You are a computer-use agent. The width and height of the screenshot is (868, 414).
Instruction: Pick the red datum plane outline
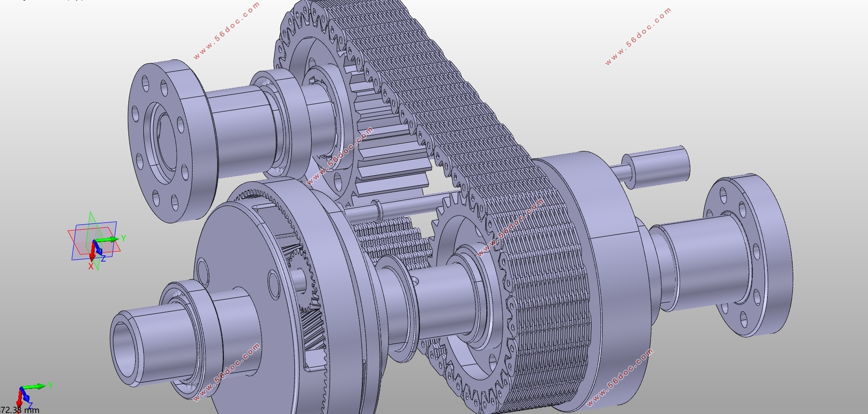coord(94,241)
